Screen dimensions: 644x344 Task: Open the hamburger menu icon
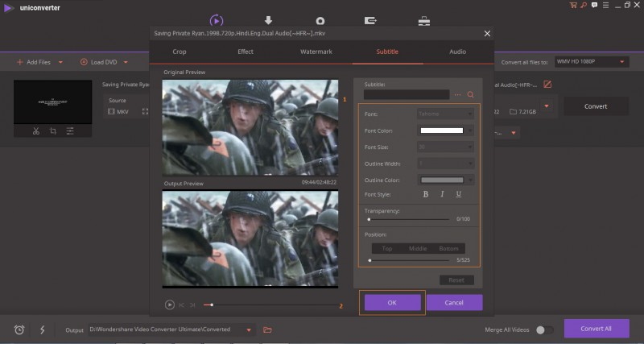[x=606, y=6]
